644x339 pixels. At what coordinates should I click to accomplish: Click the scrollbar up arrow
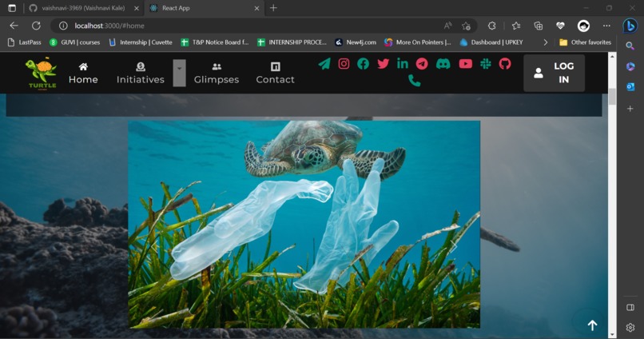coord(612,56)
